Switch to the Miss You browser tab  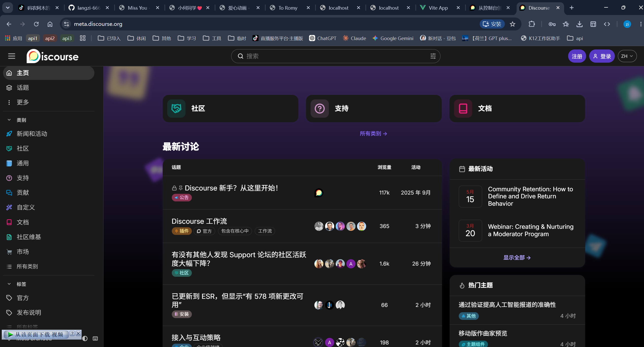tap(139, 8)
